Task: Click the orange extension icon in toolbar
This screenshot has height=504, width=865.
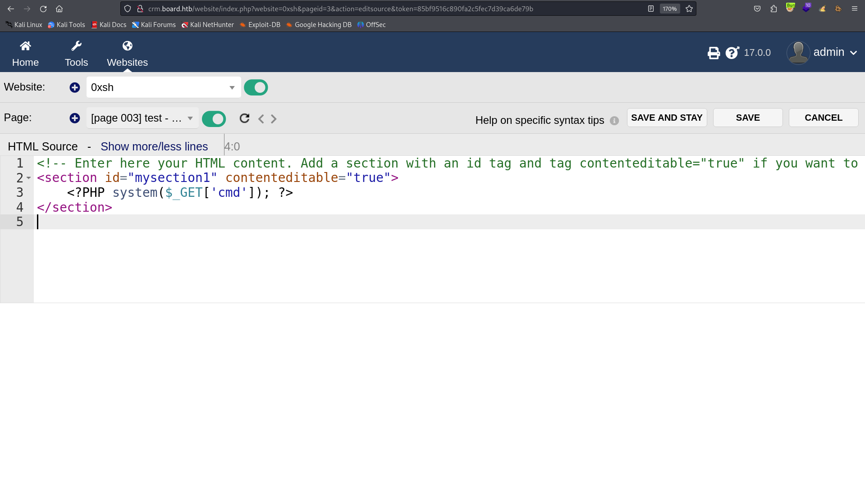Action: tap(838, 9)
